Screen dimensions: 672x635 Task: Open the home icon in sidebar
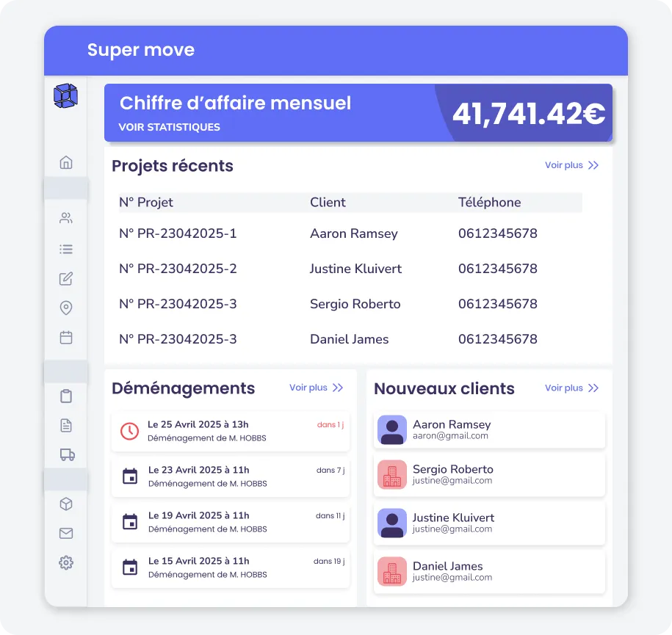click(x=66, y=162)
